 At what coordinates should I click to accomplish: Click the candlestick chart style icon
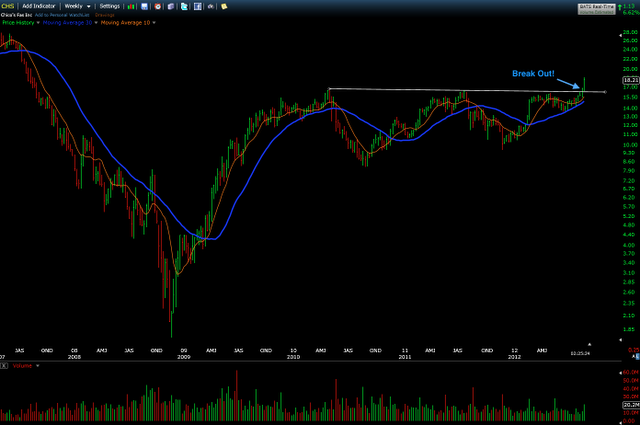(131, 7)
